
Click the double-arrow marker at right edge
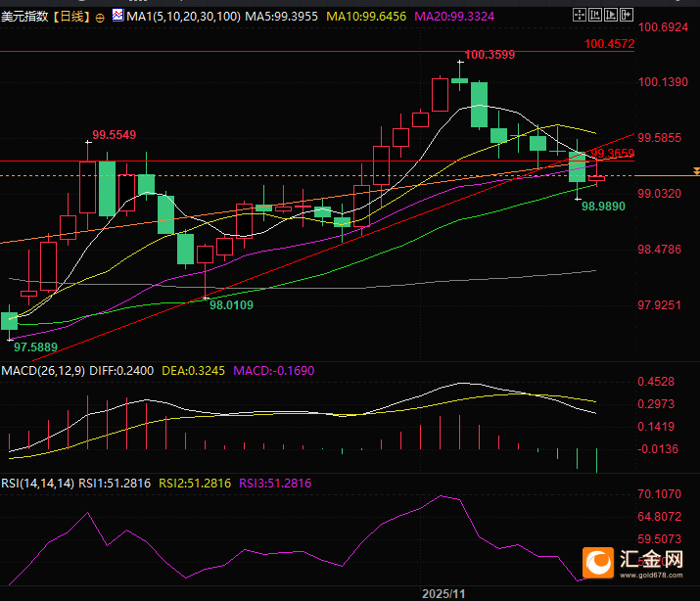696,171
